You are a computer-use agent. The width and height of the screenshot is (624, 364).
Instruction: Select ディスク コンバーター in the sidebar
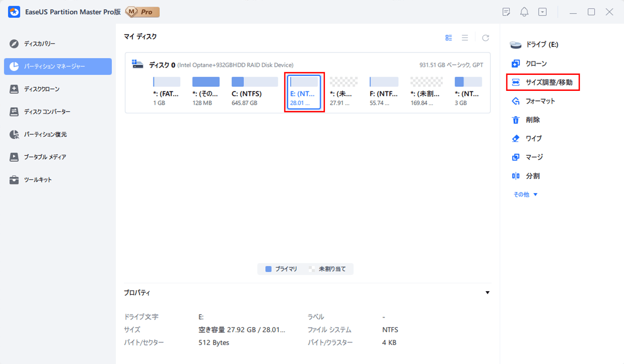click(47, 112)
